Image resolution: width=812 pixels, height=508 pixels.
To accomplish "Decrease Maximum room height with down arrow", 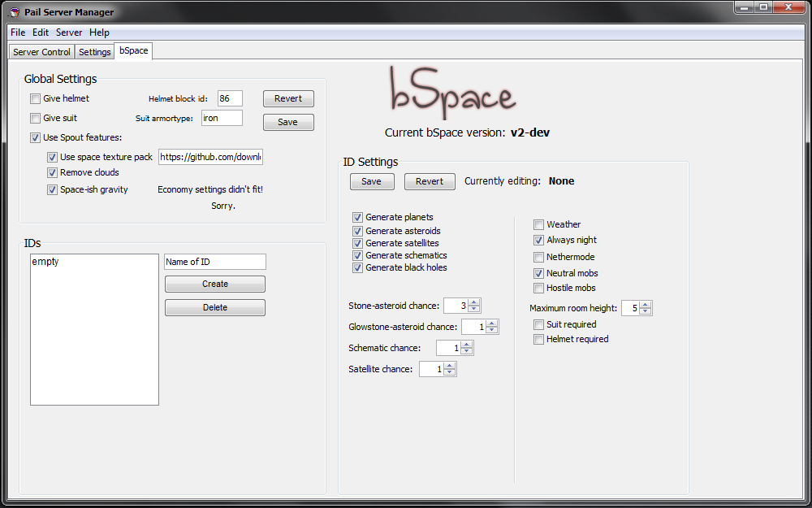I will [x=645, y=311].
